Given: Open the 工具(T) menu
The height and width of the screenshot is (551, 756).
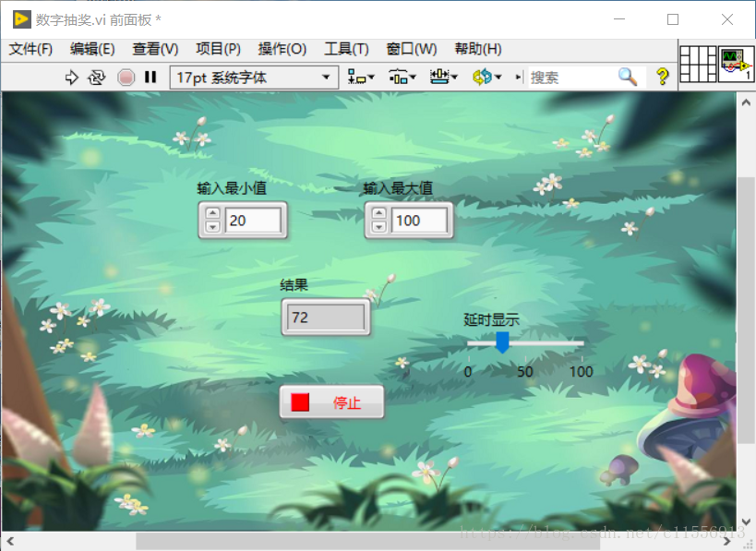Looking at the screenshot, I should [346, 49].
